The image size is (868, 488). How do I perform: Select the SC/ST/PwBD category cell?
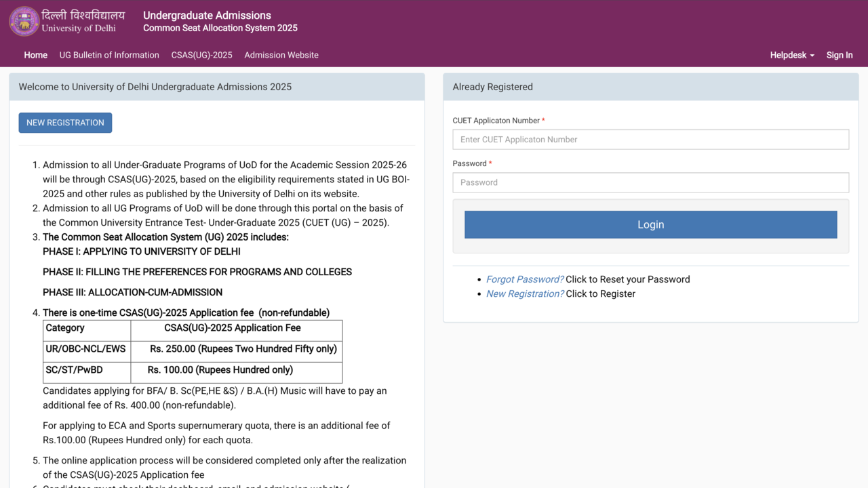pyautogui.click(x=75, y=370)
